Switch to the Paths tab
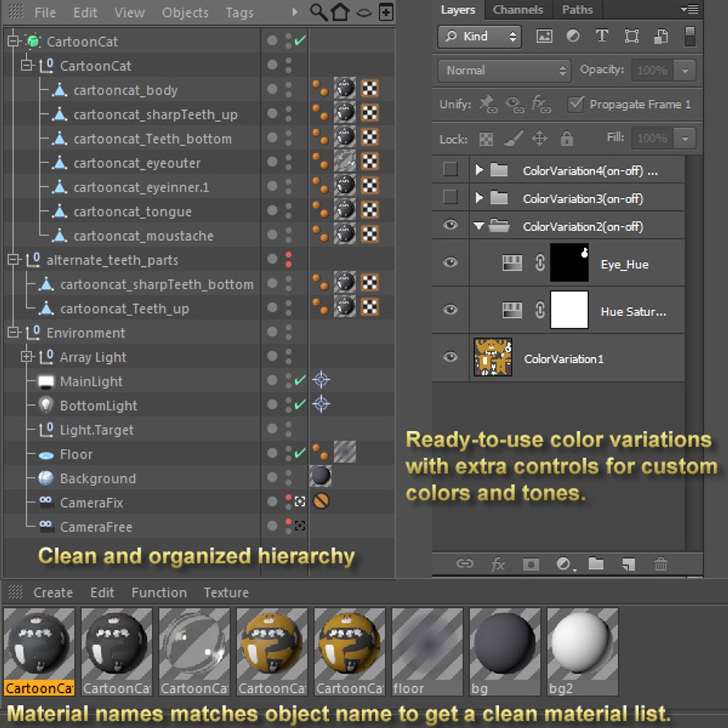Screen dimensions: 728x728 (x=577, y=9)
